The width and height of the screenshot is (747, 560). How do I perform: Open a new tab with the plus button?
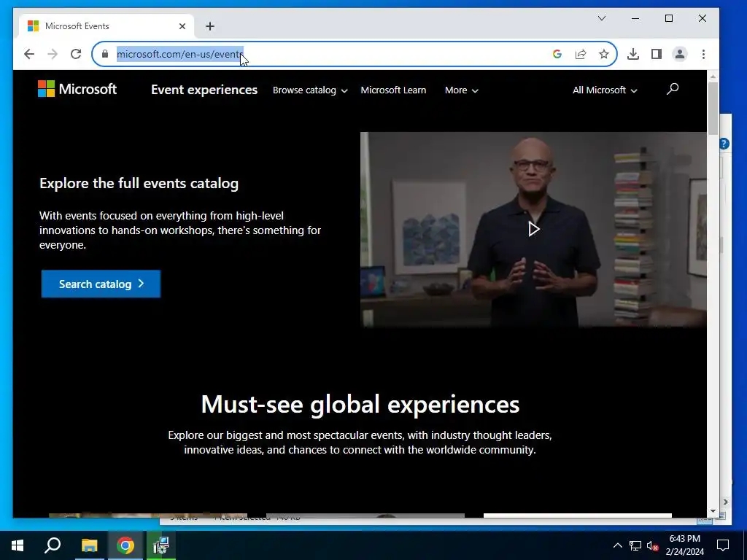[x=210, y=26]
